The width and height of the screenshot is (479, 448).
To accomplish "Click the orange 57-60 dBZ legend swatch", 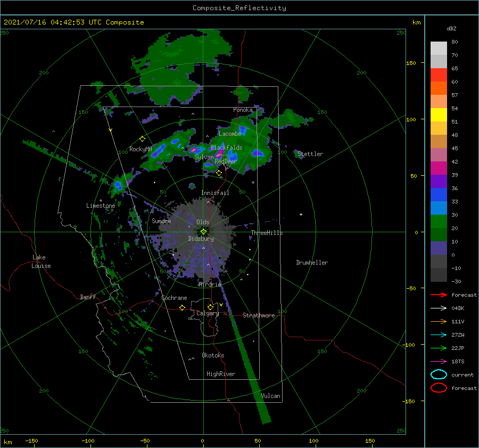I will pos(439,88).
